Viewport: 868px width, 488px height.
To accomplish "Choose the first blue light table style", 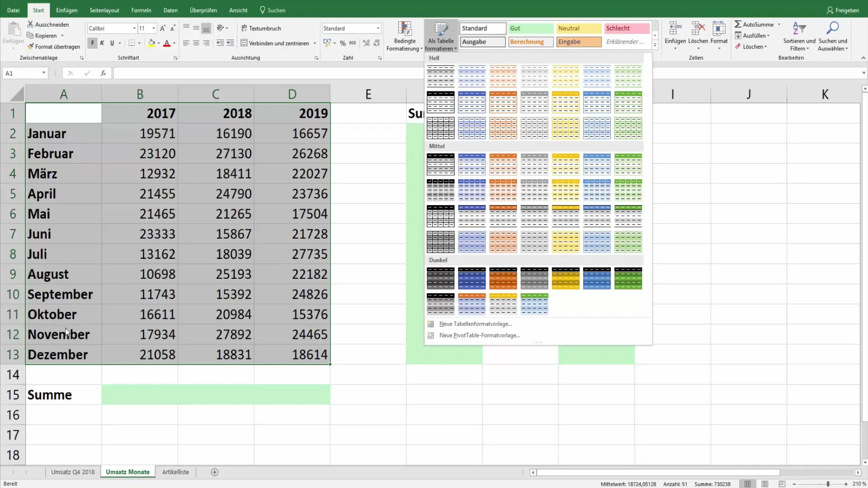I will pos(472,75).
